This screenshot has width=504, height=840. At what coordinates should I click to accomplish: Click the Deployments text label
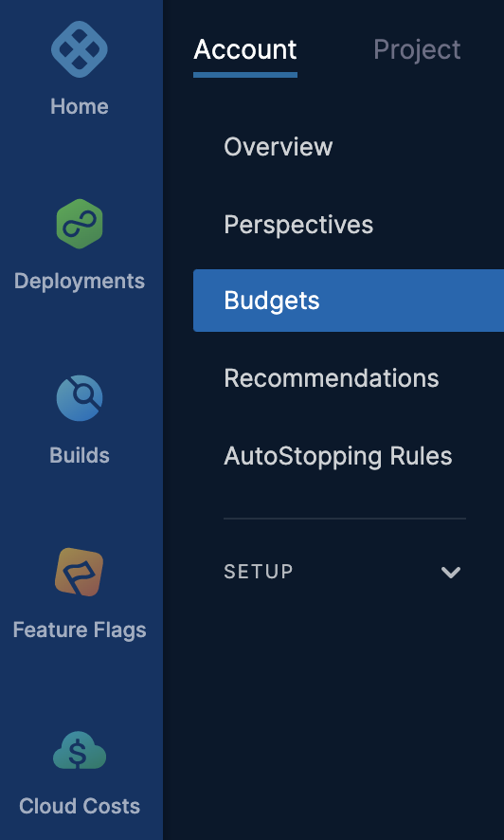[80, 282]
